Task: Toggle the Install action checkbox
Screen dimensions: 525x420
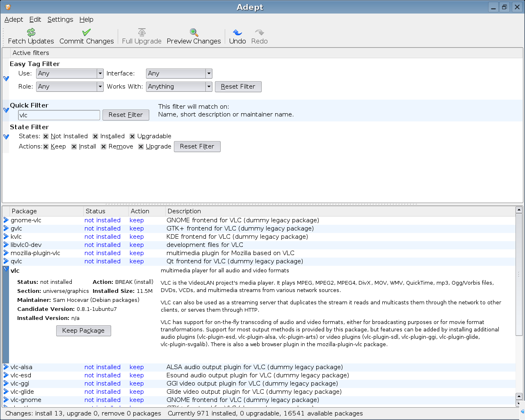Action: pos(74,147)
